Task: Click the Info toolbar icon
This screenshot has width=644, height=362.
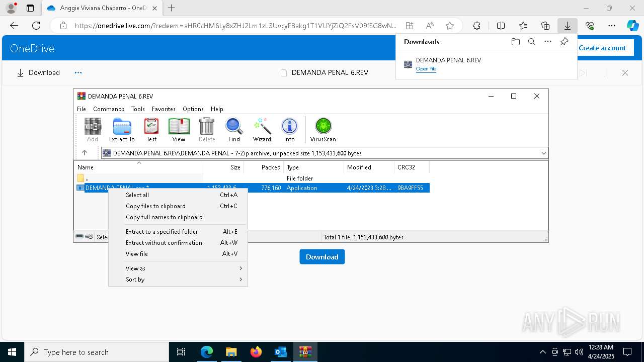Action: tap(289, 130)
